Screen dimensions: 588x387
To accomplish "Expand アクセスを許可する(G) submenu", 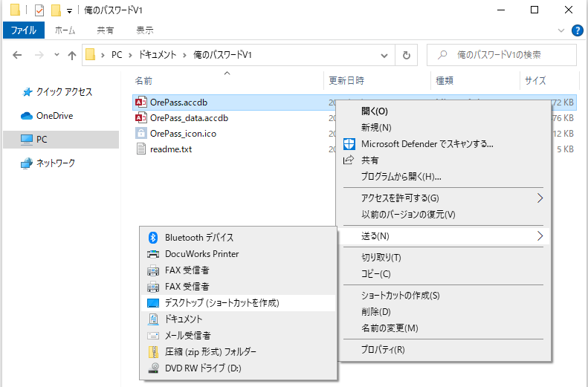I will [540, 198].
